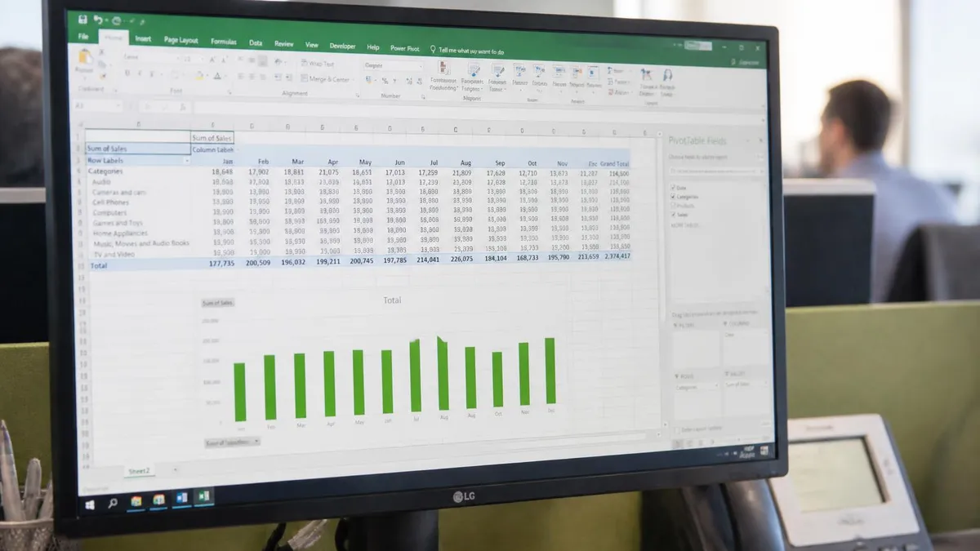This screenshot has width=980, height=551.
Task: Open the Row Labels filter dropdown
Action: click(186, 162)
